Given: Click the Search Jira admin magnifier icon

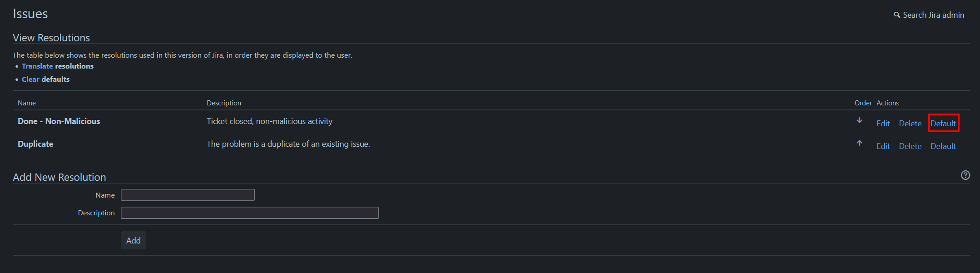Looking at the screenshot, I should pos(896,15).
